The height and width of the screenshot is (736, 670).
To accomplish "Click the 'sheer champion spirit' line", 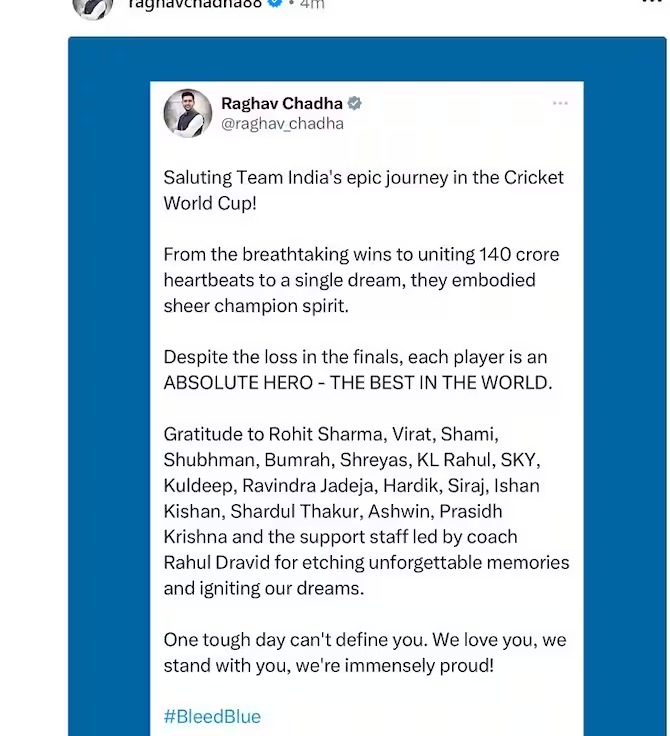I will coord(256,306).
